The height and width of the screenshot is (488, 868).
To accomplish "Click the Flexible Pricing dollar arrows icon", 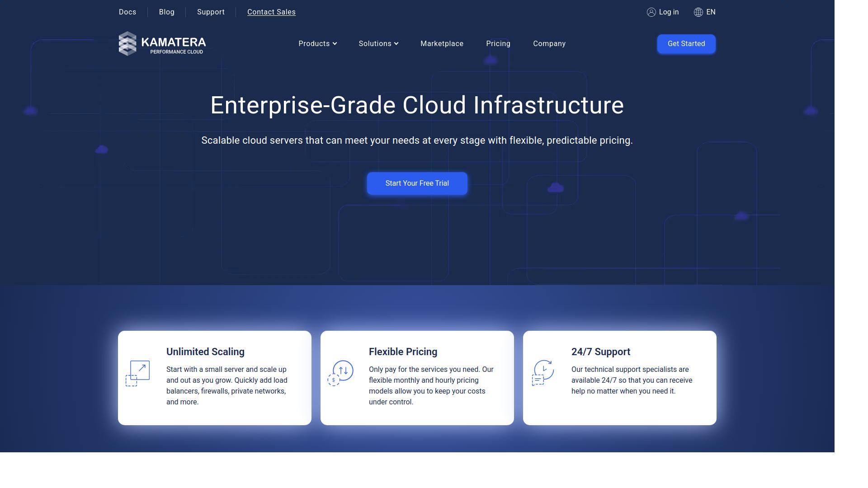I will tap(340, 373).
